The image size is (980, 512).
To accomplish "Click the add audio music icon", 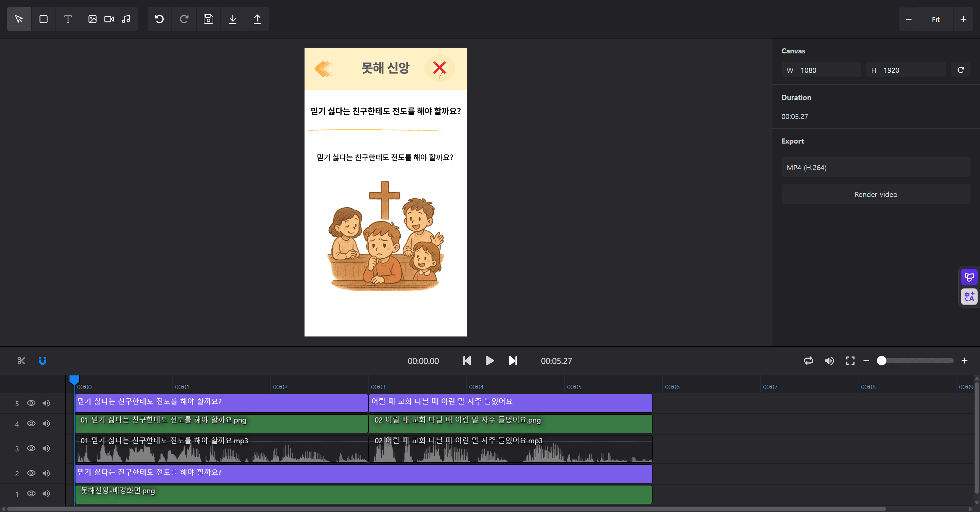I will point(126,19).
